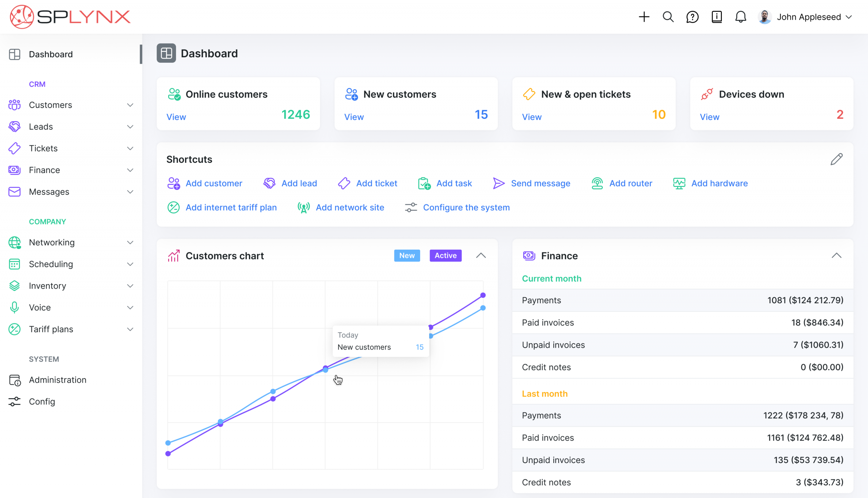Switch Customers chart to New
Image resolution: width=868 pixels, height=498 pixels.
[407, 255]
